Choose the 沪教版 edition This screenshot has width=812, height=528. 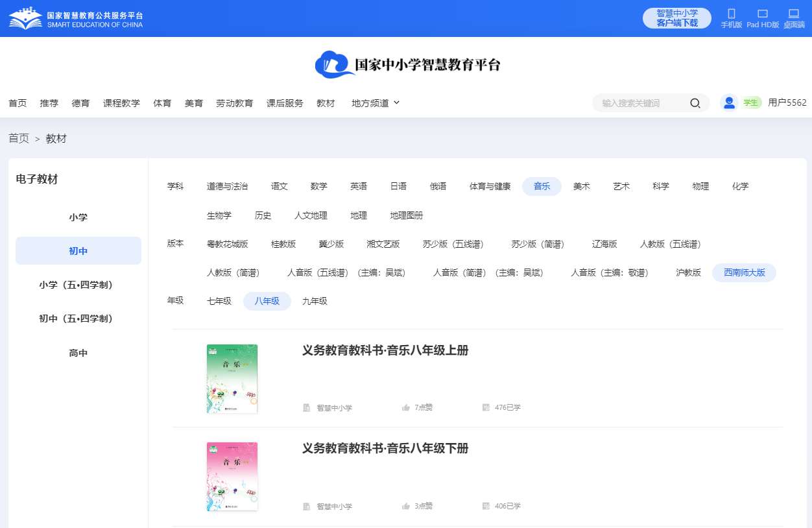coord(689,272)
